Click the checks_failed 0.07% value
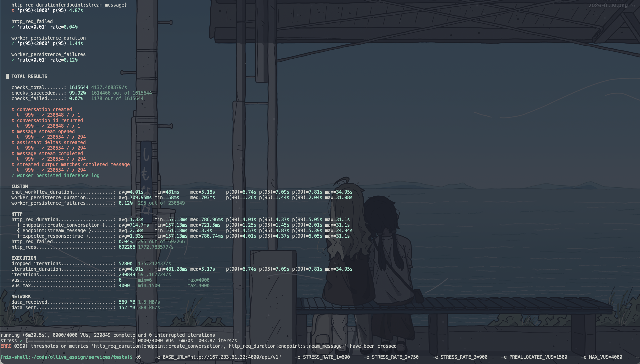Screen dimensions: 640x364 pyautogui.click(x=76, y=98)
